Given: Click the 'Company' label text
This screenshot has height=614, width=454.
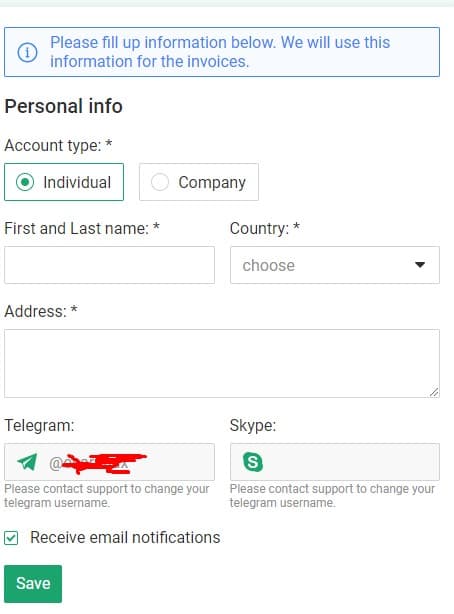Looking at the screenshot, I should [212, 183].
